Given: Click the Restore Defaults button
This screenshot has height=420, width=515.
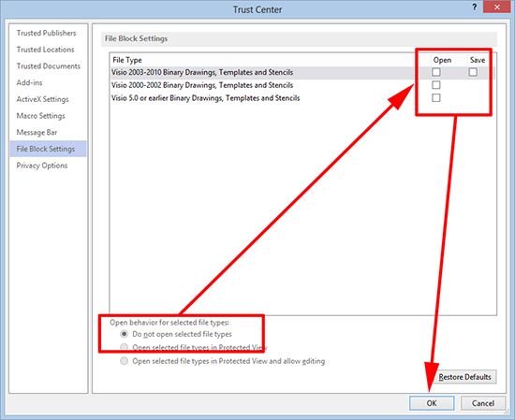Looking at the screenshot, I should click(464, 377).
